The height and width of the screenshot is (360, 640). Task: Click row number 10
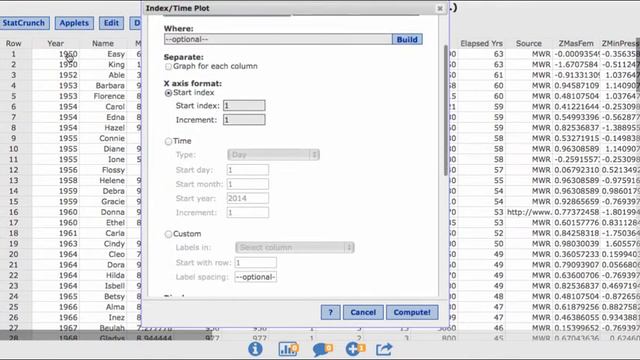[13, 149]
